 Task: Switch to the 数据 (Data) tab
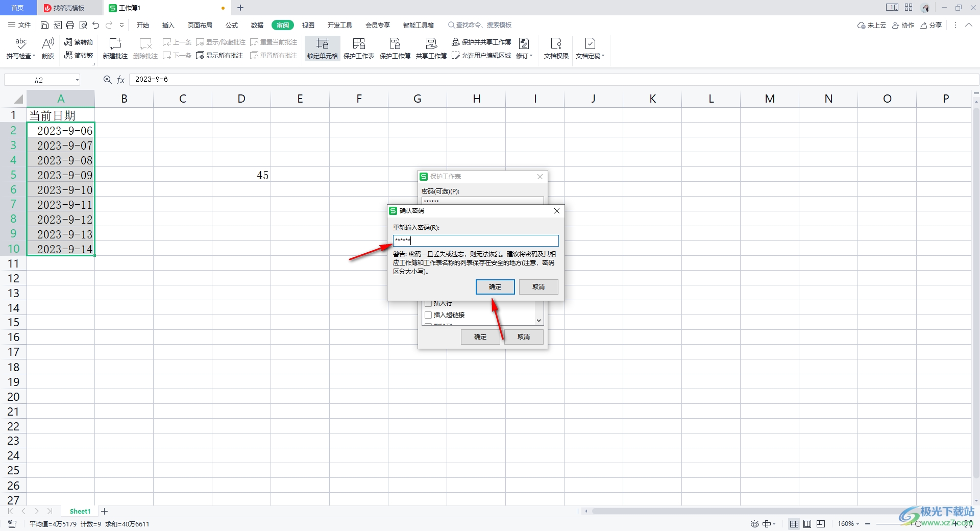coord(257,25)
